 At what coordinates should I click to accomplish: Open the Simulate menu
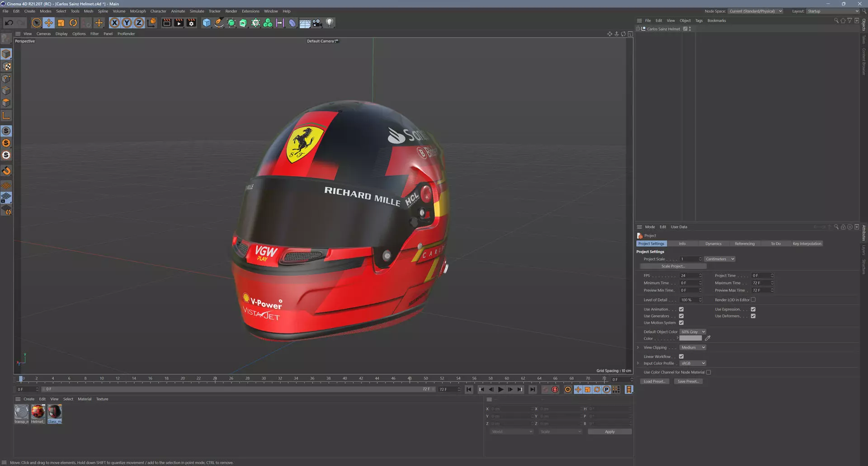[197, 11]
